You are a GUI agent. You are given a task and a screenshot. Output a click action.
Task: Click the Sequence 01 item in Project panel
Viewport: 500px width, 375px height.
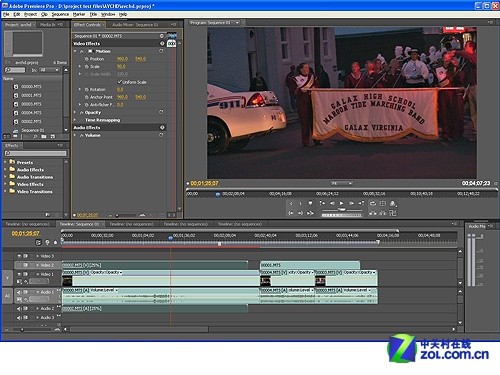33,130
